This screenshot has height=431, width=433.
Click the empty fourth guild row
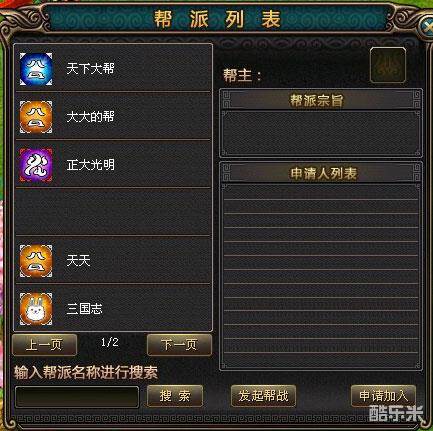pyautogui.click(x=113, y=212)
